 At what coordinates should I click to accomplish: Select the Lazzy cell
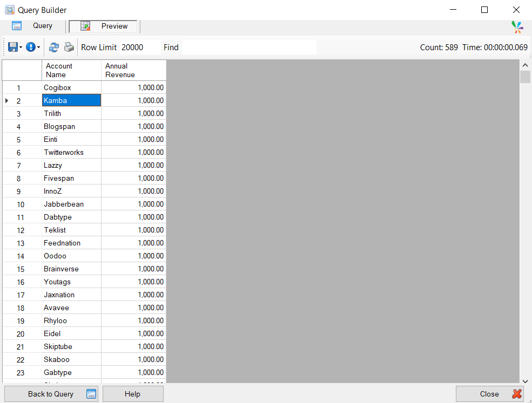tap(72, 165)
